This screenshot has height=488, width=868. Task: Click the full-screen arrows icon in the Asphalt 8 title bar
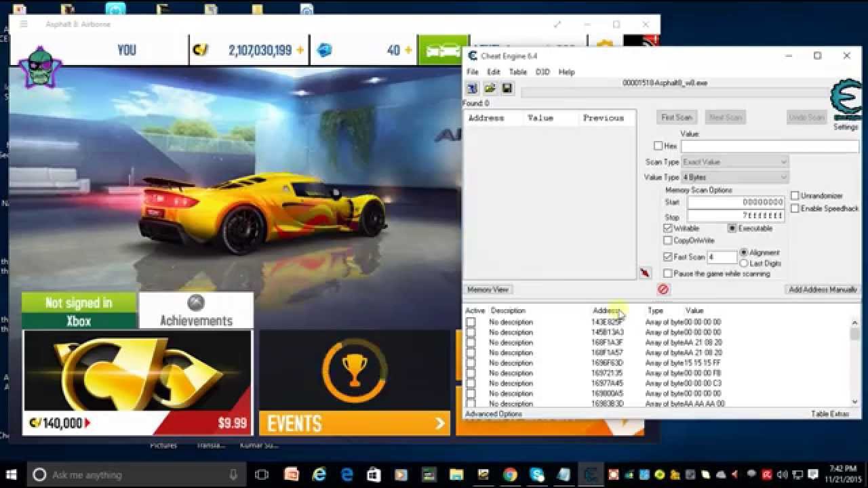point(557,24)
